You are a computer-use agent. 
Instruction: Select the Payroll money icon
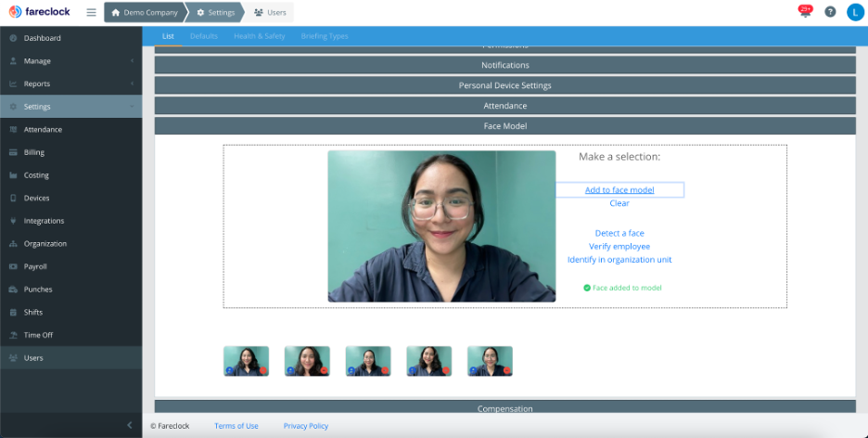click(x=13, y=266)
